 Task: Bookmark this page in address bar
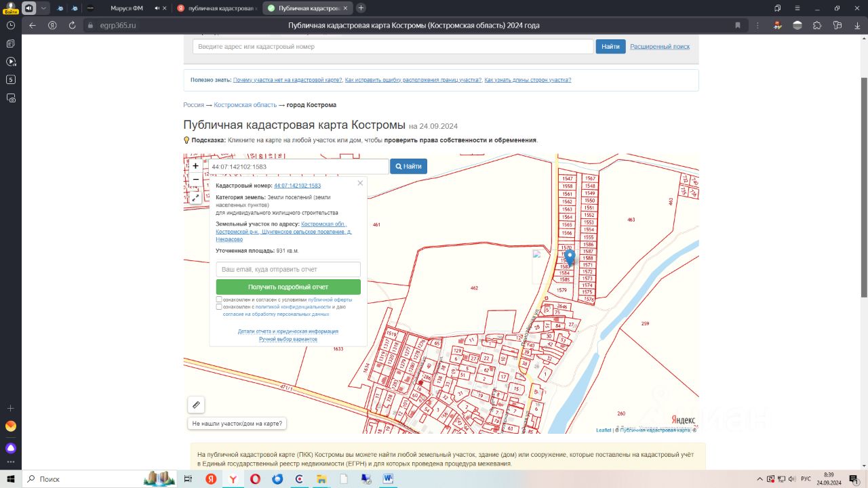[x=738, y=25]
